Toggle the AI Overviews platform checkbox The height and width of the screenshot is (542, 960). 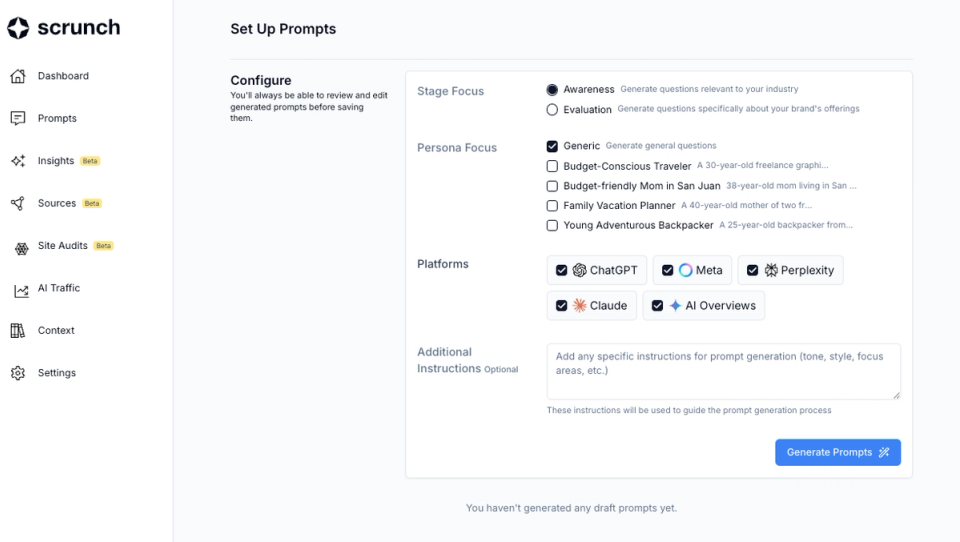pyautogui.click(x=658, y=306)
